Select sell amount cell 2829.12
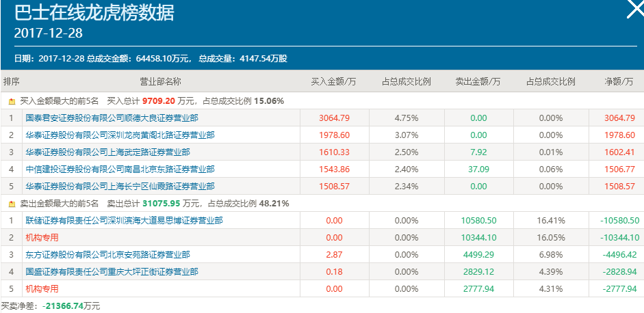 [479, 272]
